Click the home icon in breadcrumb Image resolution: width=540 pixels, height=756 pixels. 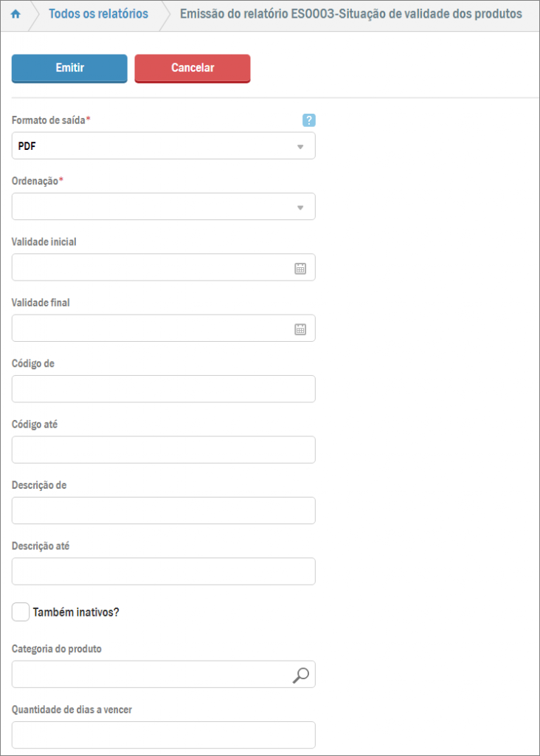pos(15,14)
